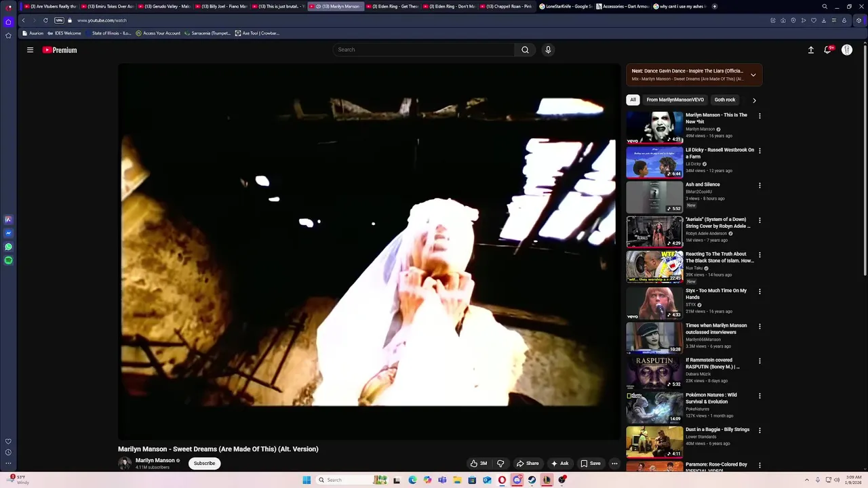Expand the Next up mix chevron
This screenshot has height=488, width=868.
pos(753,75)
